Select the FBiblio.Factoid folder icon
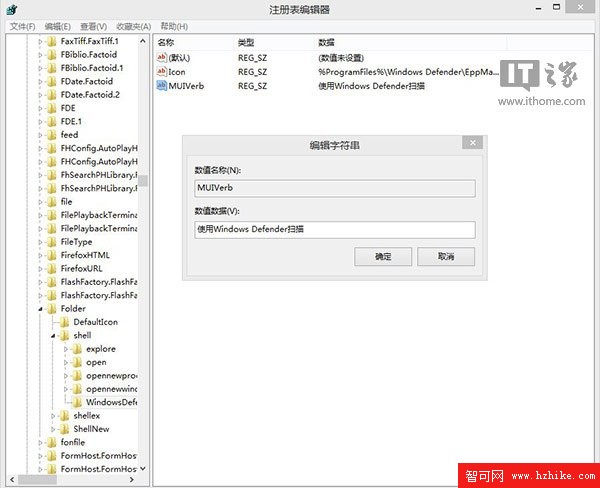This screenshot has height=488, width=600. click(51, 54)
